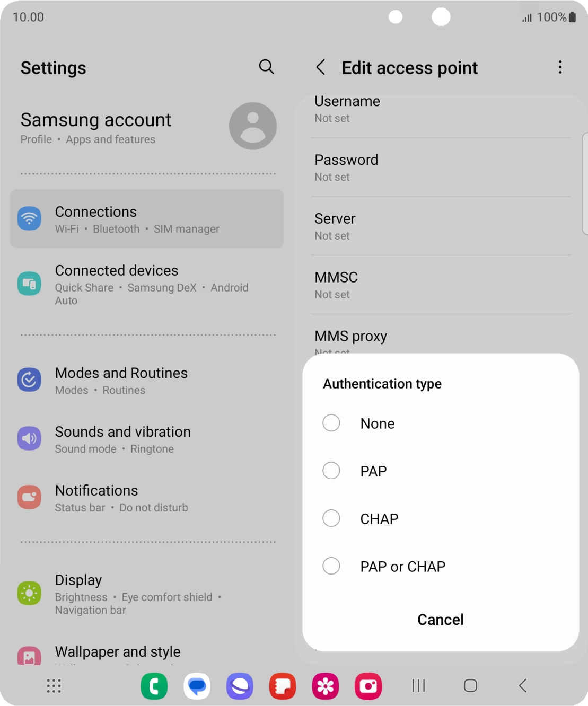
Task: Open recent apps navigation button
Action: 419,686
